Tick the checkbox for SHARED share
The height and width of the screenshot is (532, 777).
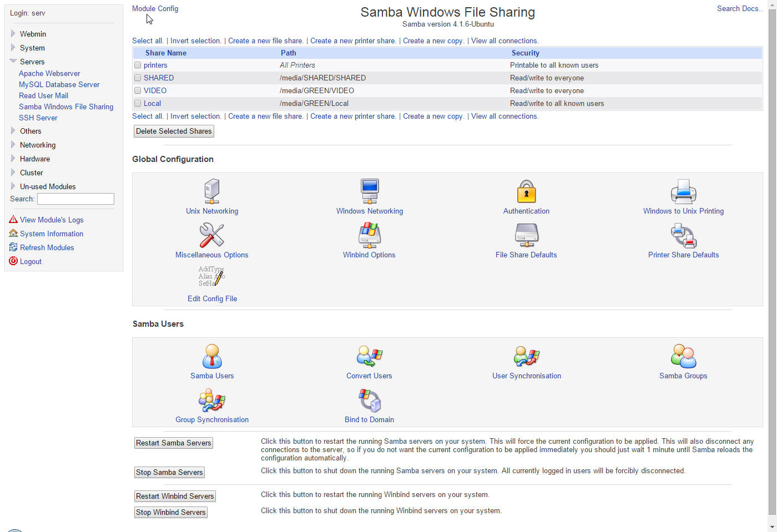(138, 78)
